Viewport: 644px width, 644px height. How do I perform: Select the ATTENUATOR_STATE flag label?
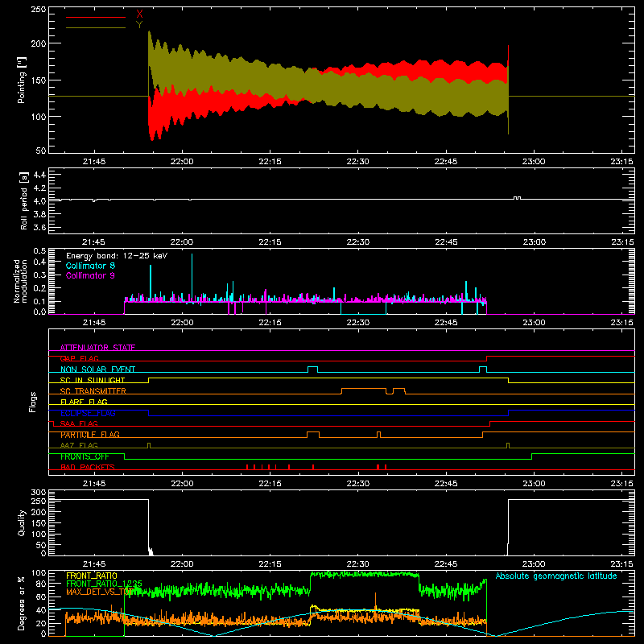(x=97, y=348)
